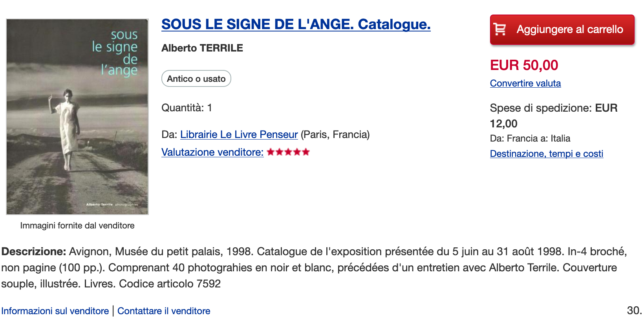Select Contattare il venditore link
The image size is (644, 335).
pyautogui.click(x=164, y=311)
